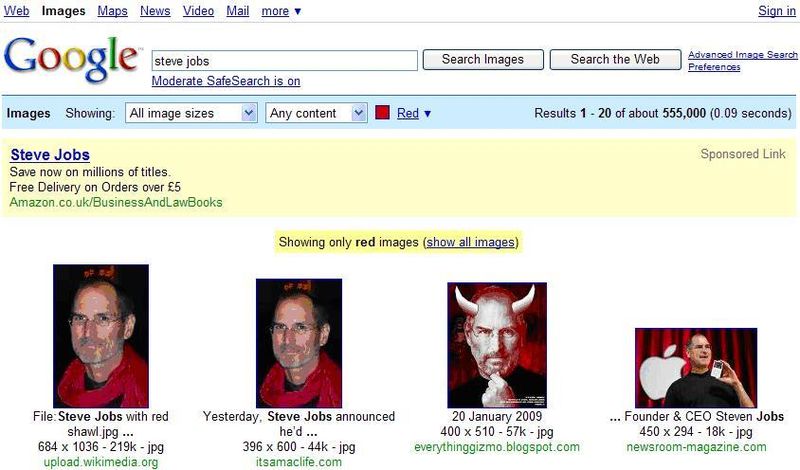Switch to Video search
The image size is (800, 470).
(x=198, y=11)
